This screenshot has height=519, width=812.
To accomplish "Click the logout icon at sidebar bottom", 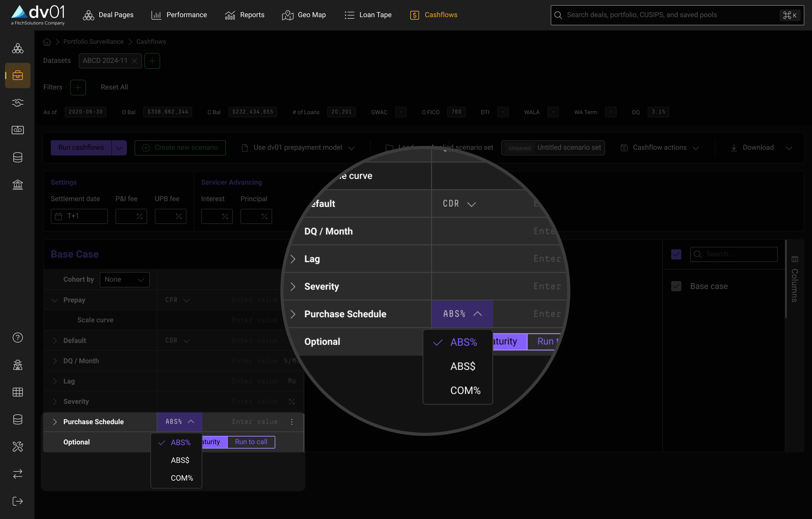I will [x=17, y=501].
